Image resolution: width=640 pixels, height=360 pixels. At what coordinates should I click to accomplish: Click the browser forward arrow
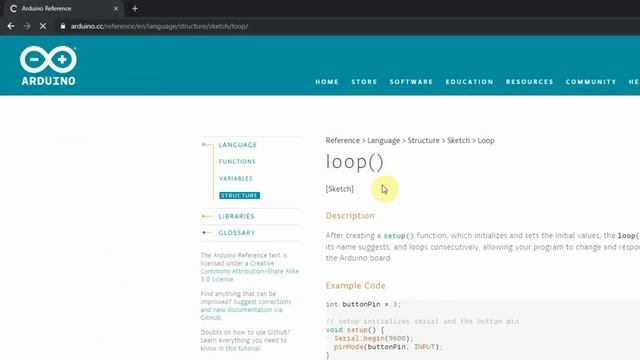point(27,26)
